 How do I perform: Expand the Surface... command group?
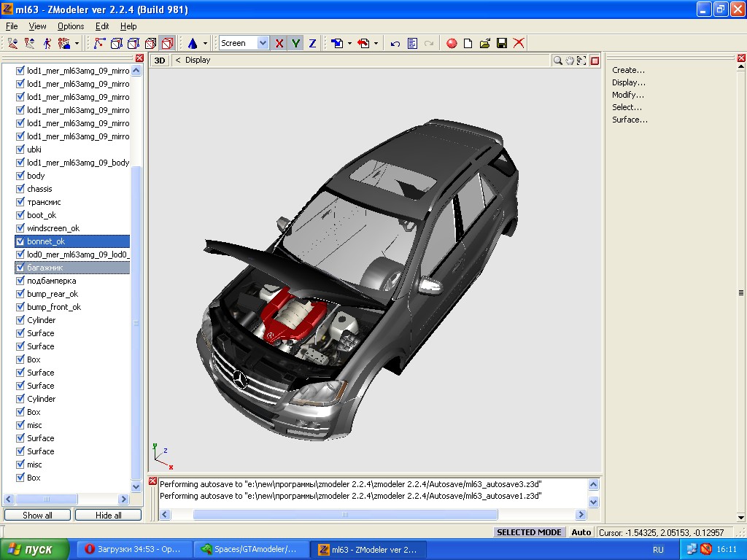point(630,120)
